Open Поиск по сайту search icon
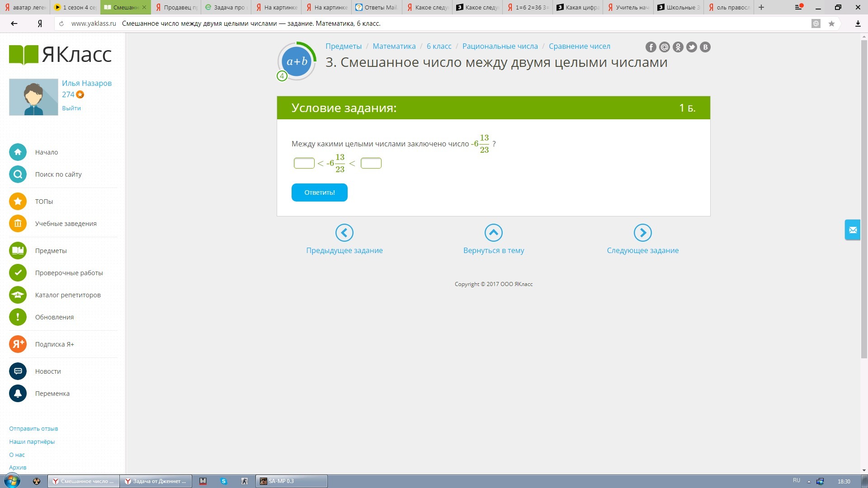This screenshot has height=488, width=868. (x=18, y=174)
